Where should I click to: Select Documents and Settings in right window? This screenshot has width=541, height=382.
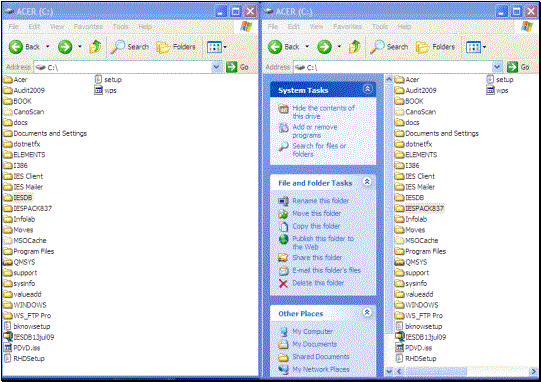pos(437,134)
